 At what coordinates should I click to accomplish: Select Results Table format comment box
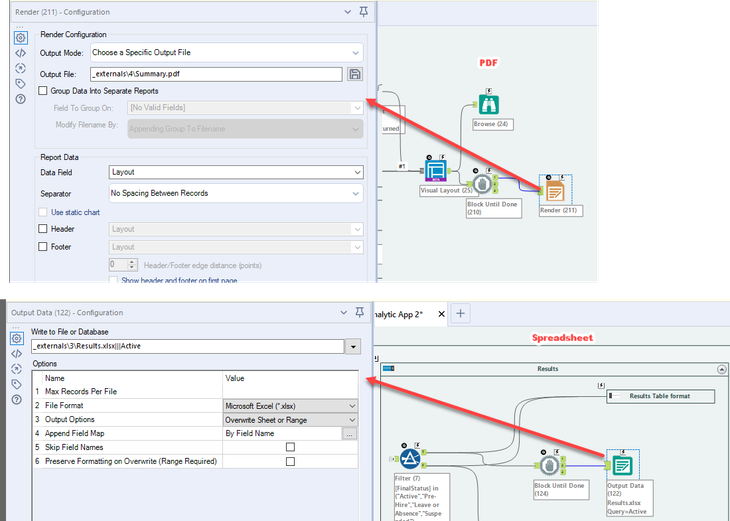coord(660,396)
